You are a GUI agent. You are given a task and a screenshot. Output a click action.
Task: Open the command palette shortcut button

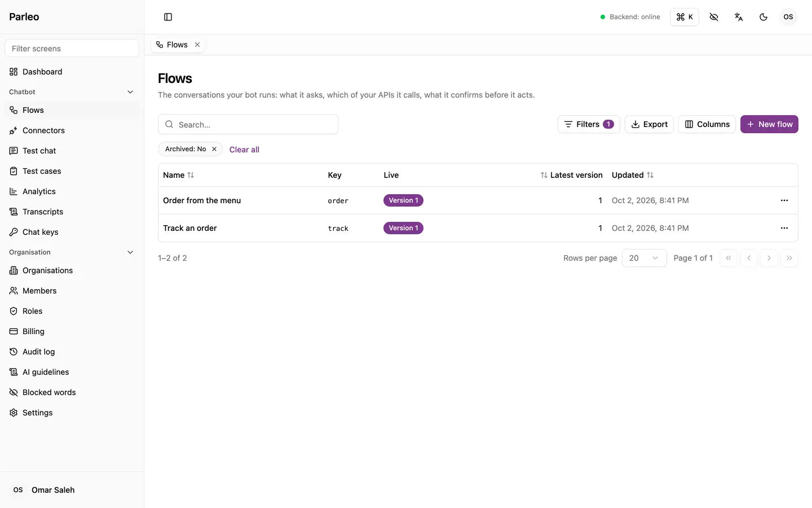(685, 17)
